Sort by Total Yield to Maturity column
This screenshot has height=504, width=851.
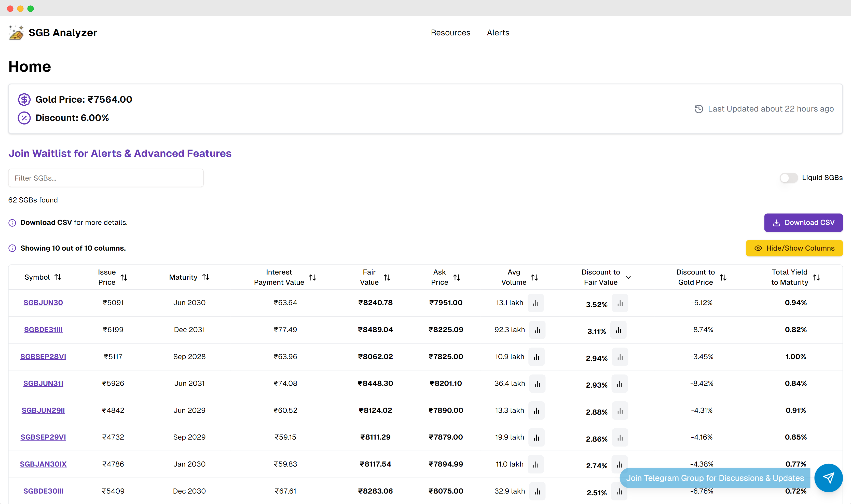click(x=817, y=278)
